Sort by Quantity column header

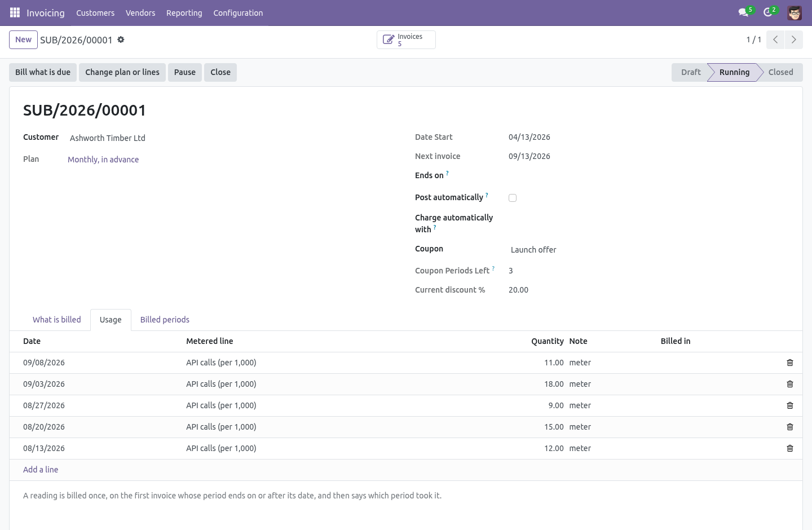547,341
